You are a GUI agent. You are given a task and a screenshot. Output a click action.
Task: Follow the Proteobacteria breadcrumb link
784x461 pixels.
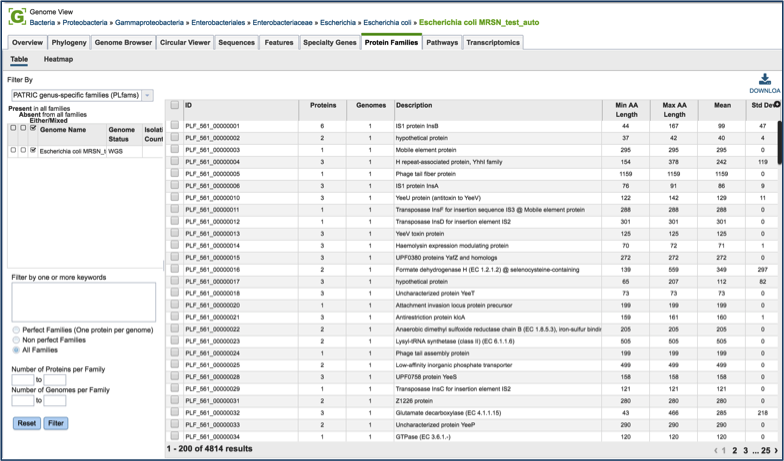click(x=85, y=22)
